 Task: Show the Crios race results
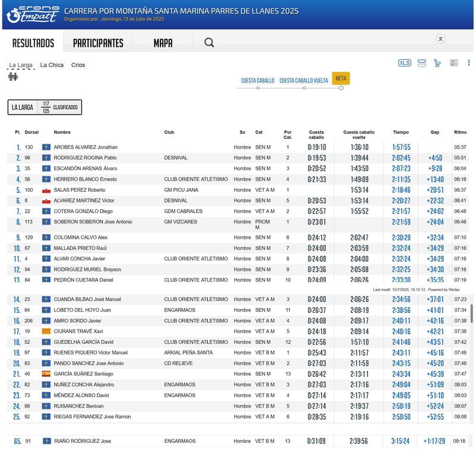[x=78, y=65]
